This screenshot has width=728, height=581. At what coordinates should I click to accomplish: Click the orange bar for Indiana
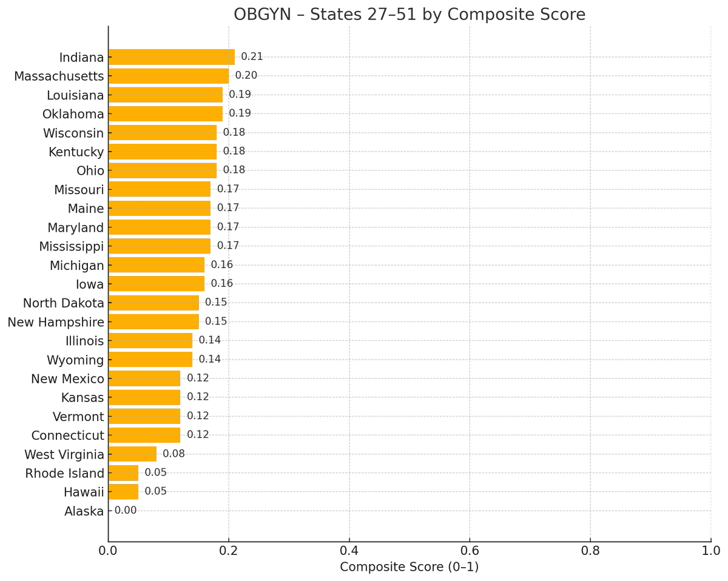pos(172,57)
